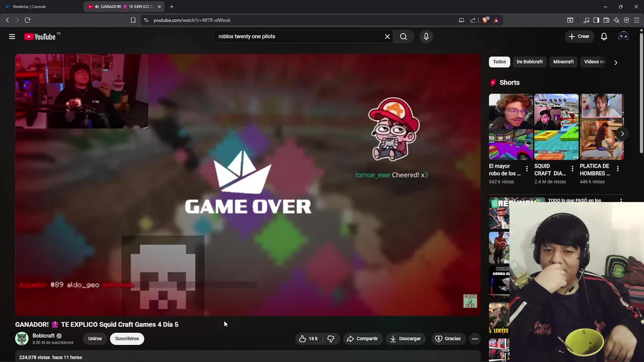Like the video with thumbs up

tap(308, 338)
